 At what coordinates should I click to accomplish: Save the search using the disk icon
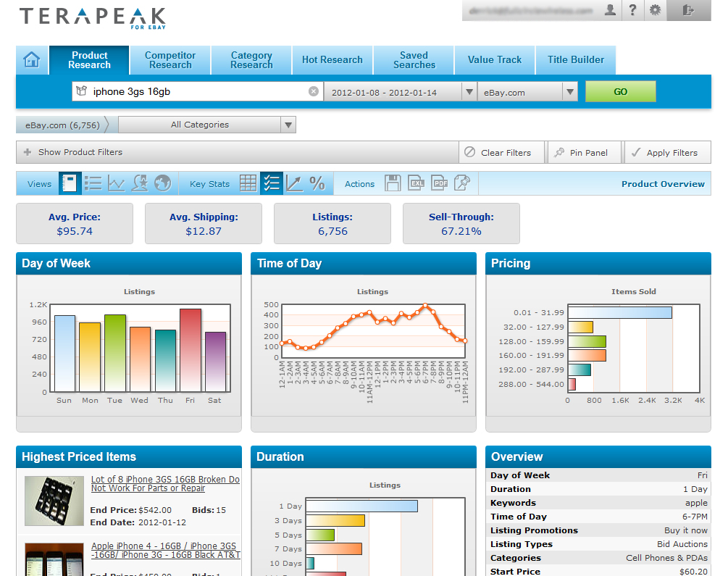393,183
